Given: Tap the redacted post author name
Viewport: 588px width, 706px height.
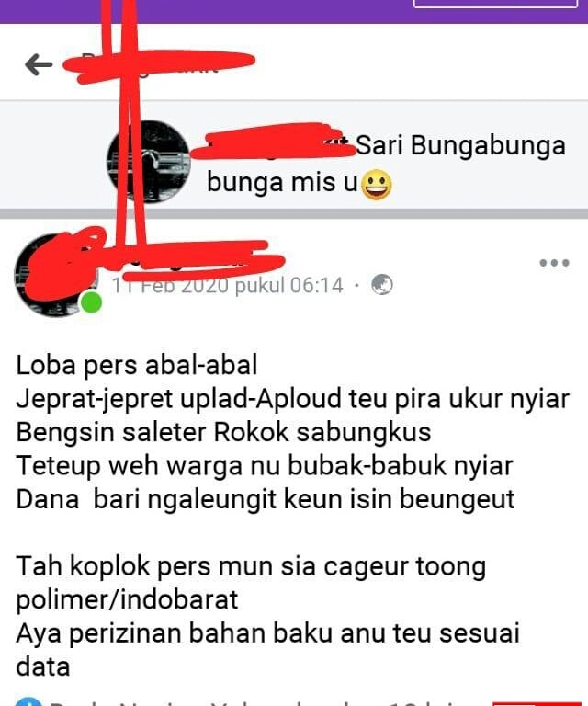Looking at the screenshot, I should (194, 259).
